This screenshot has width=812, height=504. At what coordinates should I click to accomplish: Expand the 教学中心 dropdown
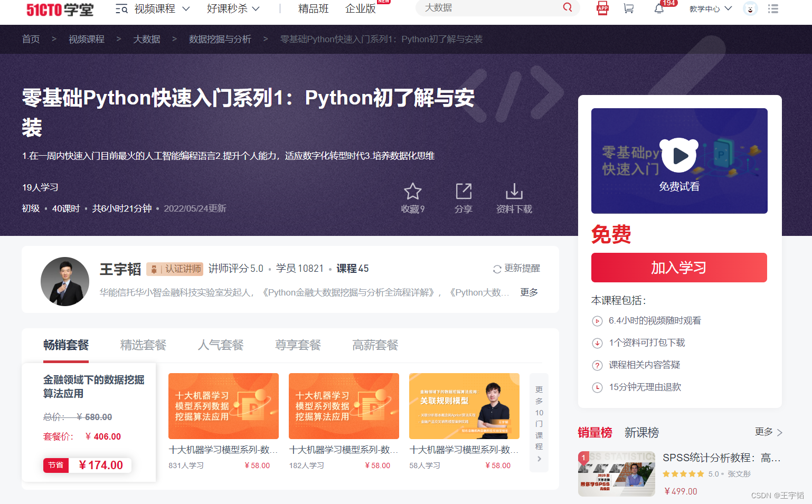(x=711, y=8)
